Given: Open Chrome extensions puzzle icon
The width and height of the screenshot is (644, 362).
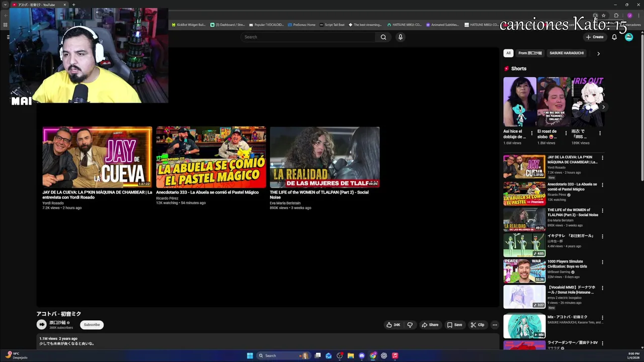Looking at the screenshot, I should click(616, 16).
